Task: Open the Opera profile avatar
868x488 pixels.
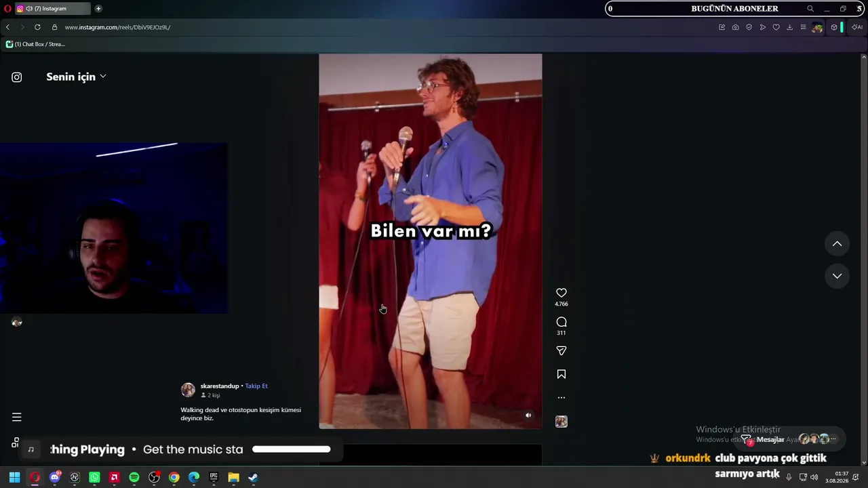Action: click(x=817, y=27)
